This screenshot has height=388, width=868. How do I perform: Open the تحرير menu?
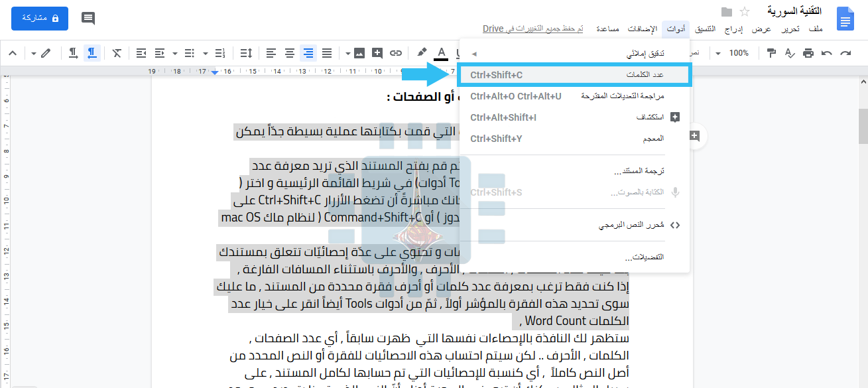pos(790,29)
